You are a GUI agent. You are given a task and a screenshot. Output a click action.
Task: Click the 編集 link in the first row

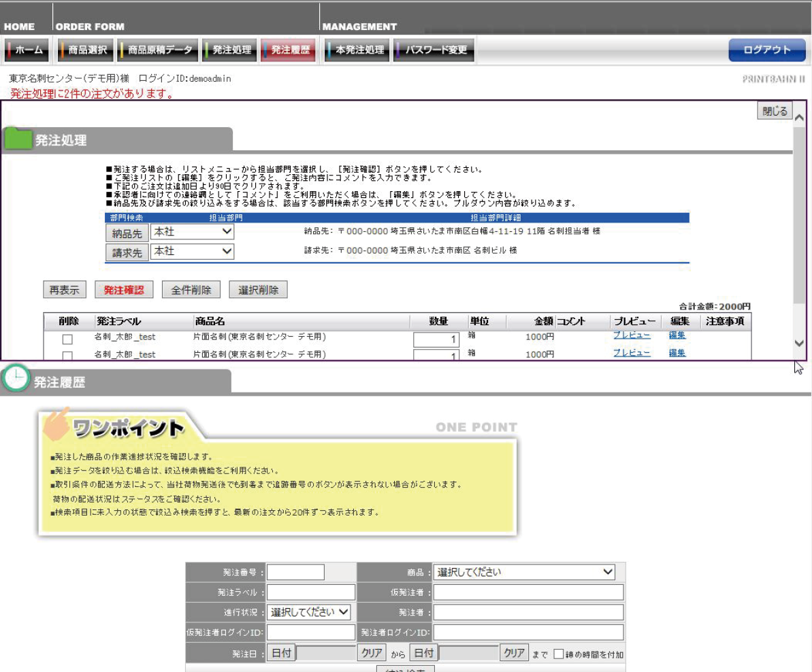tap(677, 335)
